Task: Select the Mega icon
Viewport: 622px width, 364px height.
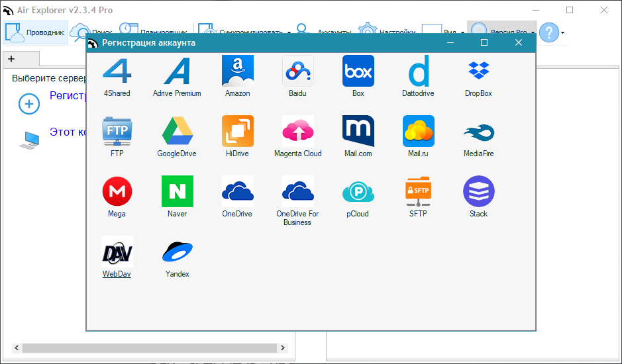Action: point(117,191)
